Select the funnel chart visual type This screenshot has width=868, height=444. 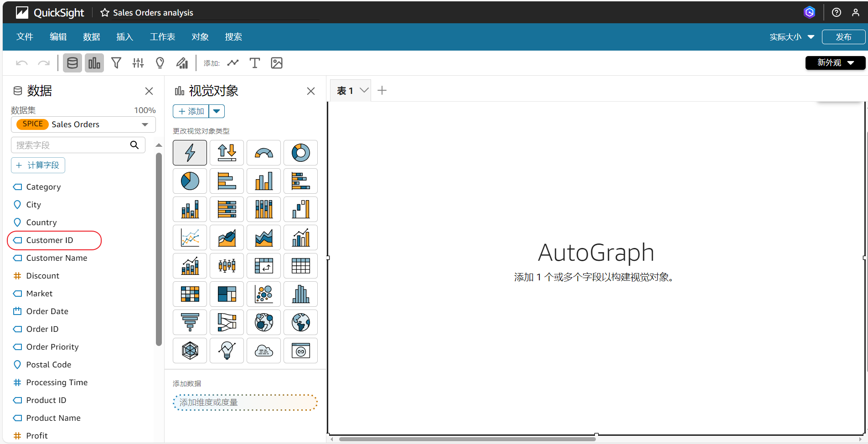pos(190,322)
